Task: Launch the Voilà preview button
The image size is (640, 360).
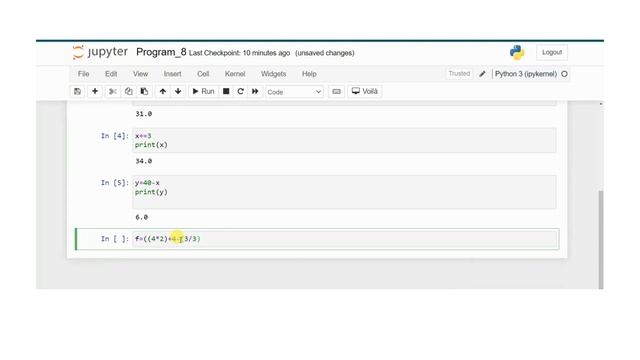Action: (x=365, y=91)
